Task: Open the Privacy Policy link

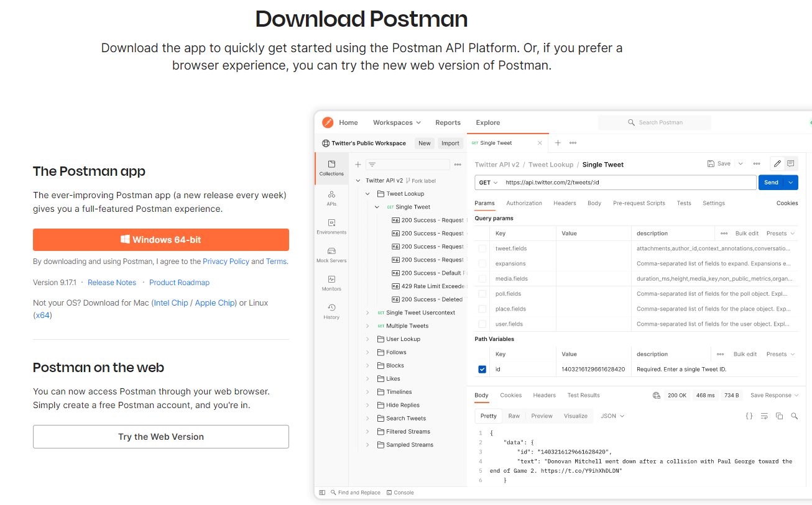Action: [226, 262]
